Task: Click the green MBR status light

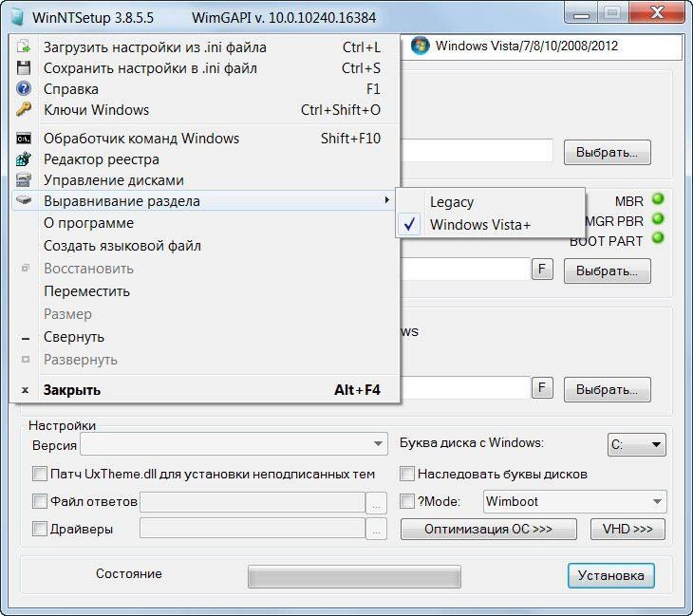Action: (x=658, y=199)
